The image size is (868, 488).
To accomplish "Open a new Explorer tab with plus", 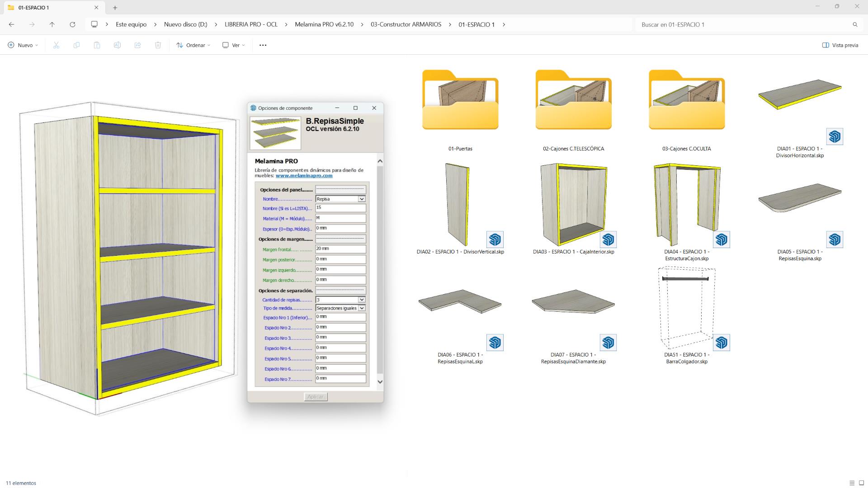I will 115,8.
